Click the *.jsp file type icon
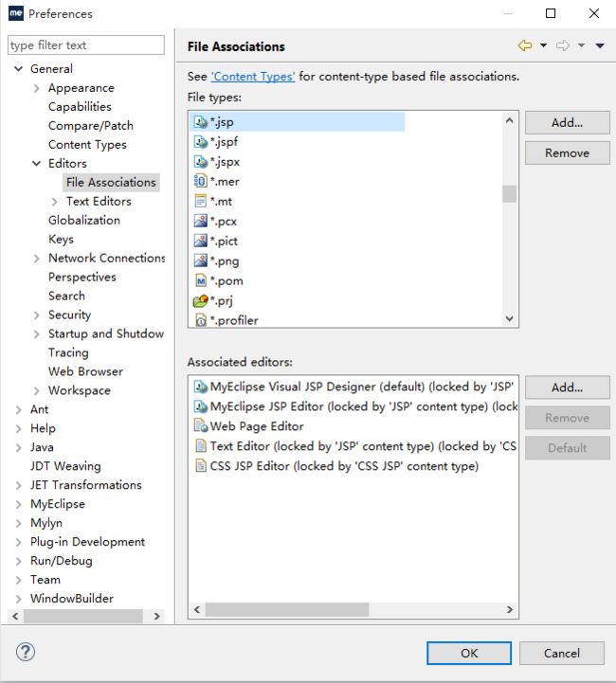The image size is (616, 683). coord(200,122)
